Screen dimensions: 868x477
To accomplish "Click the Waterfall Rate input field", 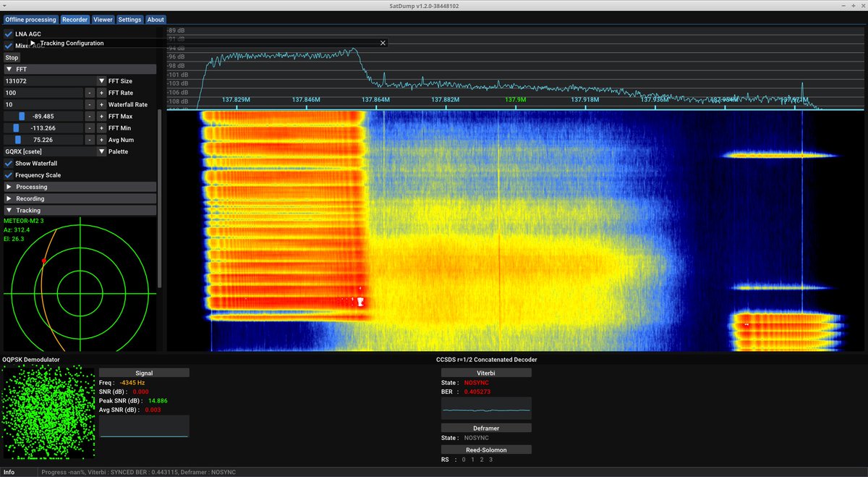I will pyautogui.click(x=43, y=105).
